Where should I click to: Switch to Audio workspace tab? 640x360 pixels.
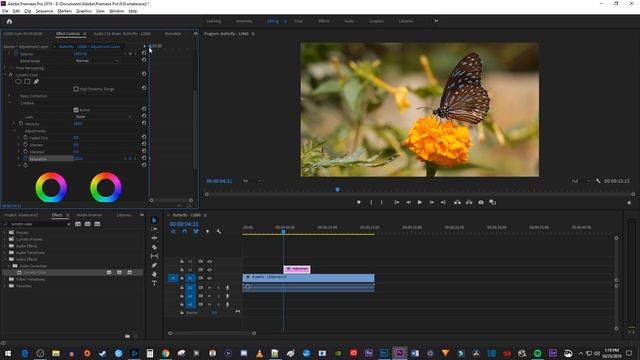(349, 21)
